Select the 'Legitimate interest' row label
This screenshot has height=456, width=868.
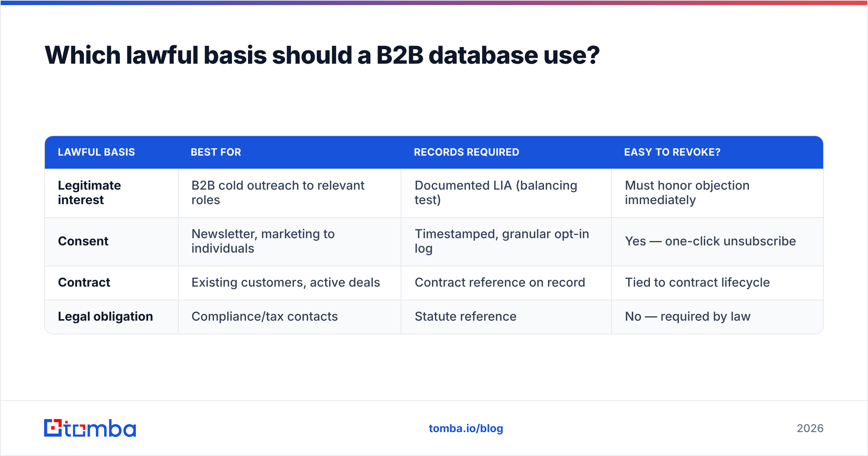point(89,193)
